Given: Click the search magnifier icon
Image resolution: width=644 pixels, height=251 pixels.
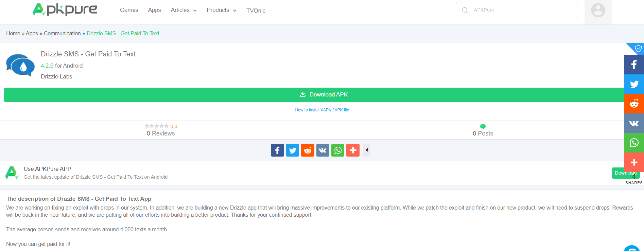Looking at the screenshot, I should [x=465, y=10].
